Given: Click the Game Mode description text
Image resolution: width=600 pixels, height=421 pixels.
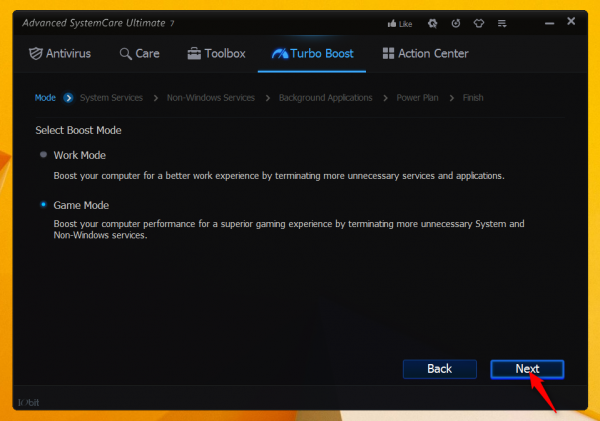Looking at the screenshot, I should pos(289,229).
